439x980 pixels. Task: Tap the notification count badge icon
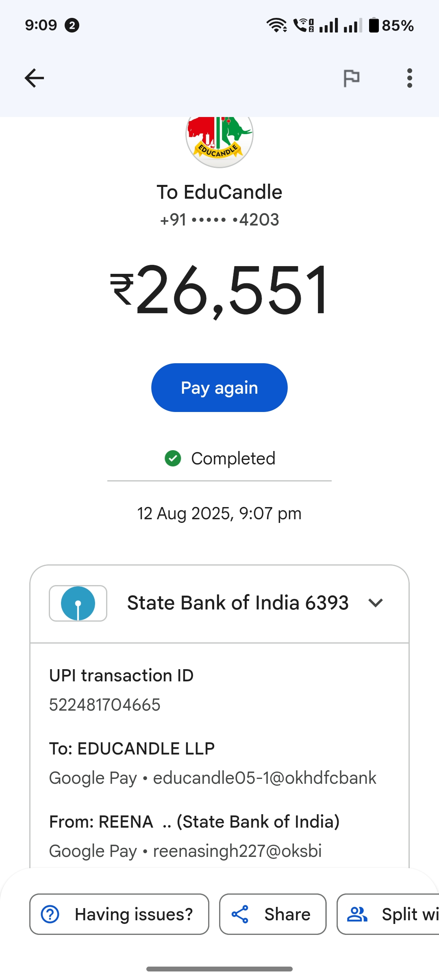point(72,26)
